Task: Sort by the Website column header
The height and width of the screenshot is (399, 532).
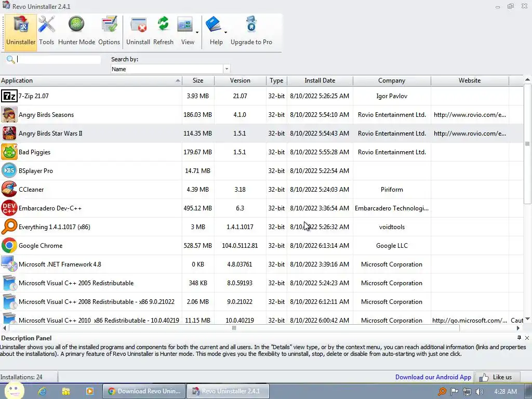Action: [x=470, y=81]
